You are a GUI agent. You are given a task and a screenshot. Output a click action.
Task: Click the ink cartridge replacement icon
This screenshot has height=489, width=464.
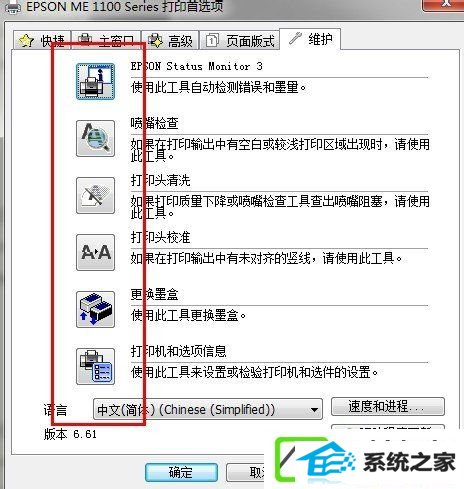tap(95, 309)
